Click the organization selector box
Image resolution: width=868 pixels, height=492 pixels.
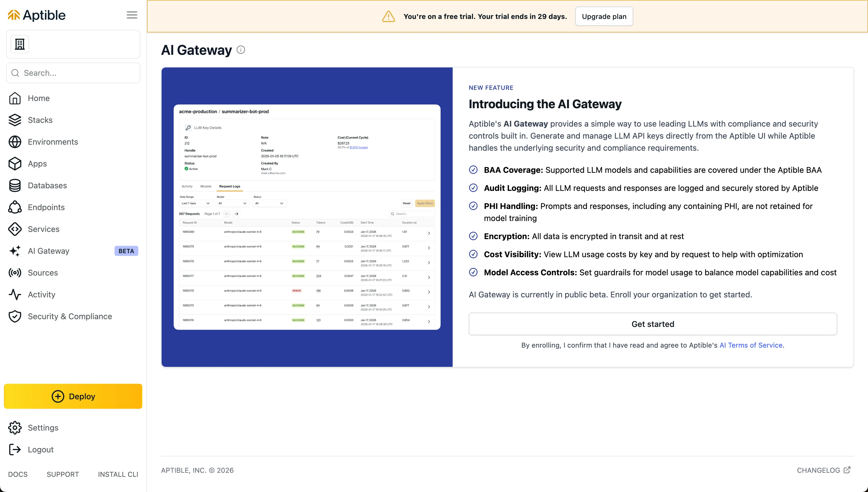73,44
